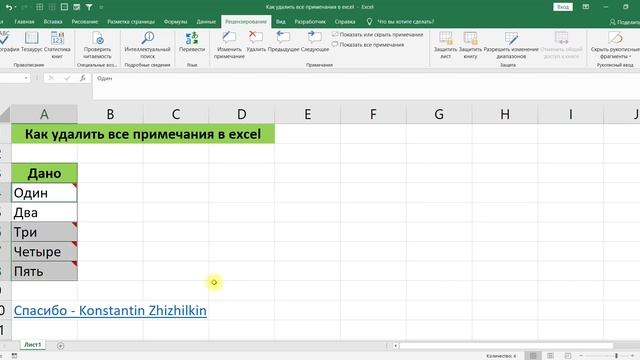Open the Вставка tab

(53, 22)
